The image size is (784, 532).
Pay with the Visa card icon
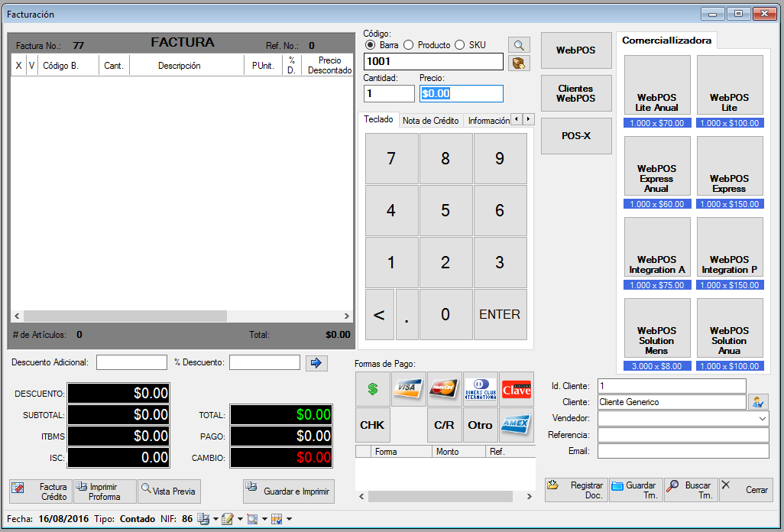pyautogui.click(x=408, y=389)
